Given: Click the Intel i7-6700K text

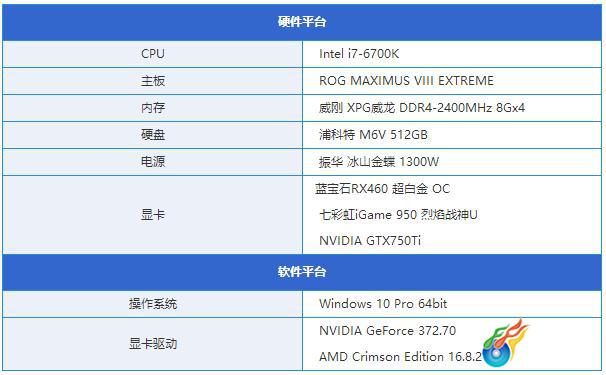Looking at the screenshot, I should [x=359, y=54].
